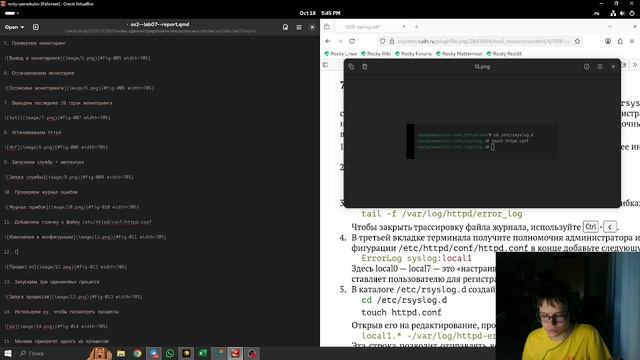Click the image/12.png reference line in editor
Screen dimensions: 640x360
pos(66,267)
